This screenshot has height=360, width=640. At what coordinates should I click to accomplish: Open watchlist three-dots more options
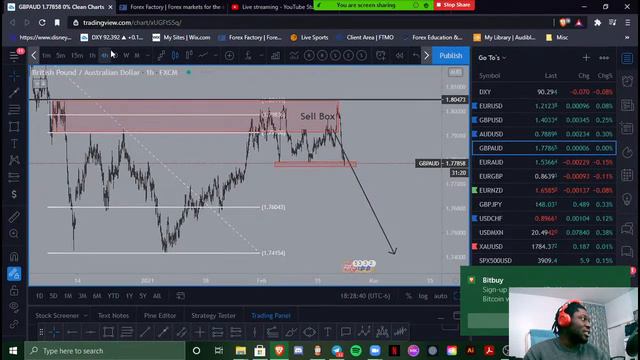[x=604, y=58]
